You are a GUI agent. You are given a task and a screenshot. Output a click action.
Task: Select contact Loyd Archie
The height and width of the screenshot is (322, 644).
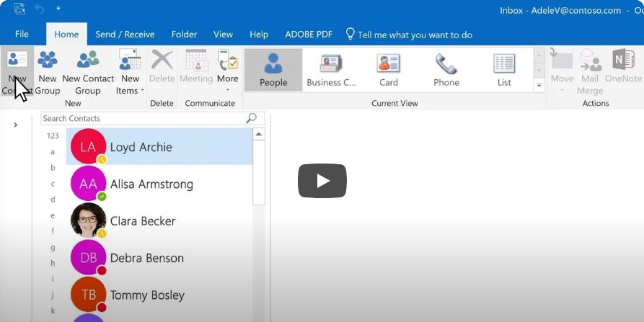pos(159,146)
